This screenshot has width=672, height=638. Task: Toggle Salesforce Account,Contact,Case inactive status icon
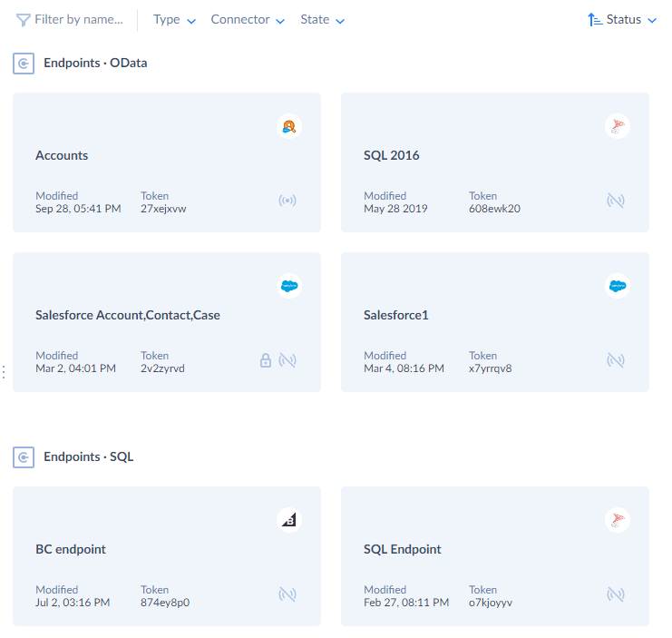pos(287,360)
